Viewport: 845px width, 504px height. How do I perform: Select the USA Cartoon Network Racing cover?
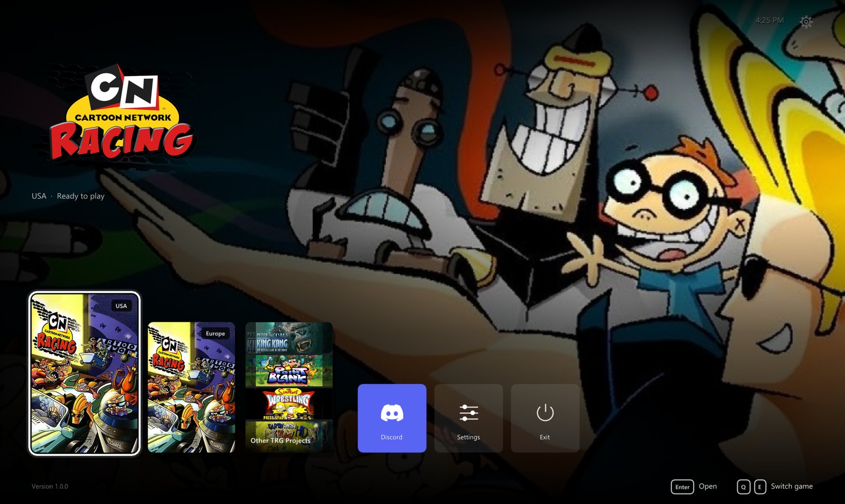coord(84,373)
